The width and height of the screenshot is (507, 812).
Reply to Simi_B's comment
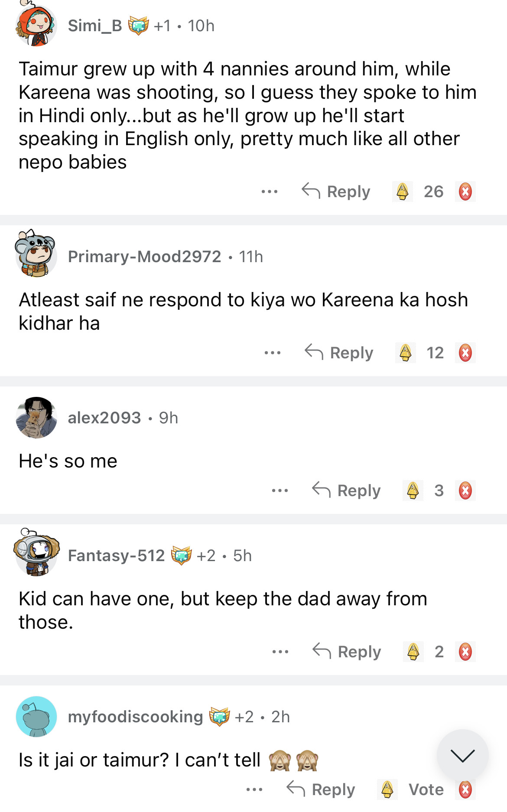pos(336,192)
